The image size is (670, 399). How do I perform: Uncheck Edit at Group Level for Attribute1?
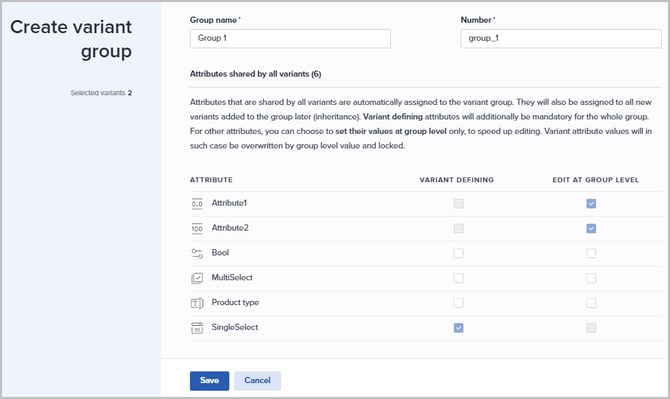click(591, 204)
